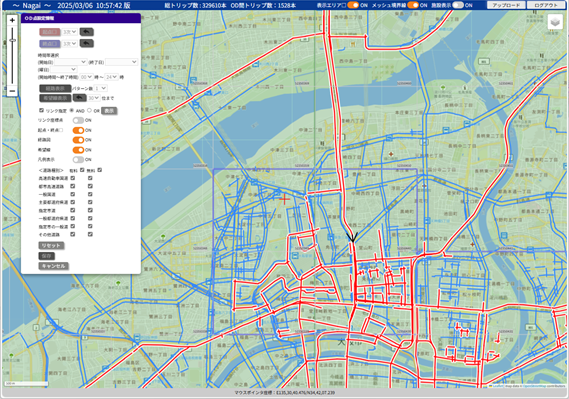Click the キャンセル button

53,266
